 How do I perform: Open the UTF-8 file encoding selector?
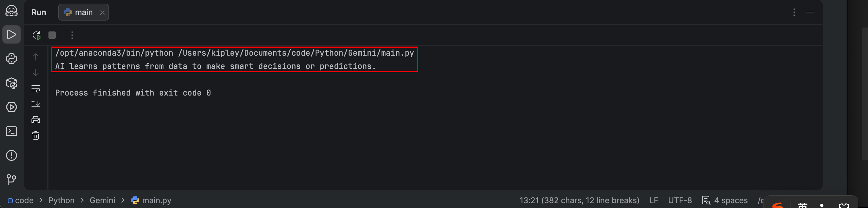pos(680,201)
